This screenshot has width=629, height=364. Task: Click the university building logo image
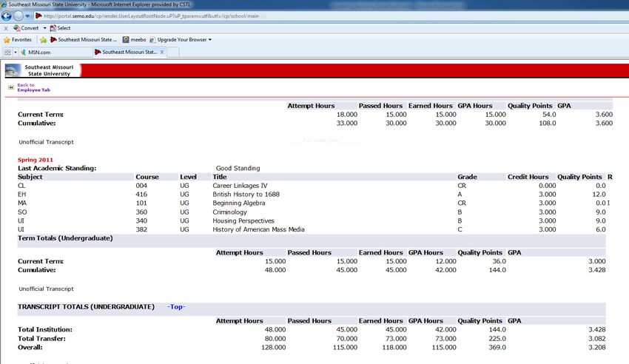13,70
